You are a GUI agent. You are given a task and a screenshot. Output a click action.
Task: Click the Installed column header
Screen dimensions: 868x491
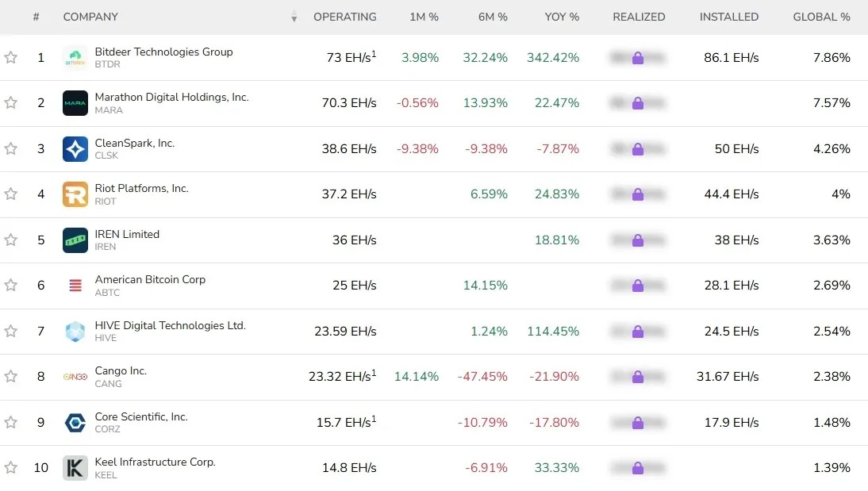(729, 17)
